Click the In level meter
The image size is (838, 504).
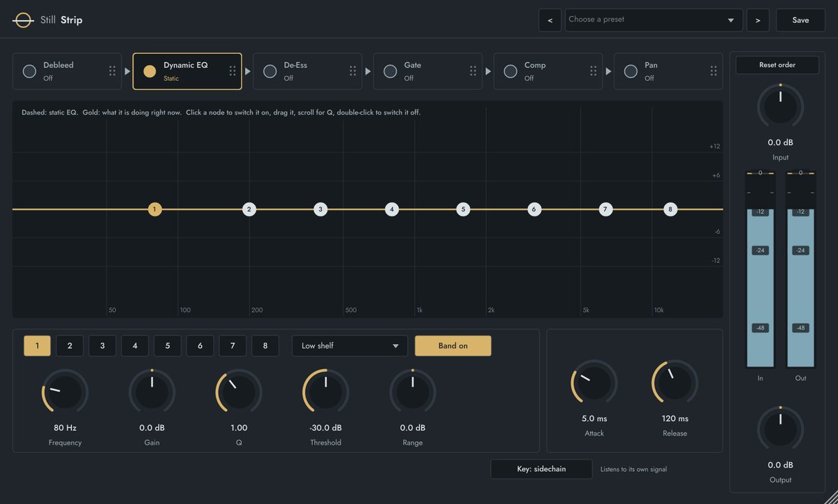[760, 269]
